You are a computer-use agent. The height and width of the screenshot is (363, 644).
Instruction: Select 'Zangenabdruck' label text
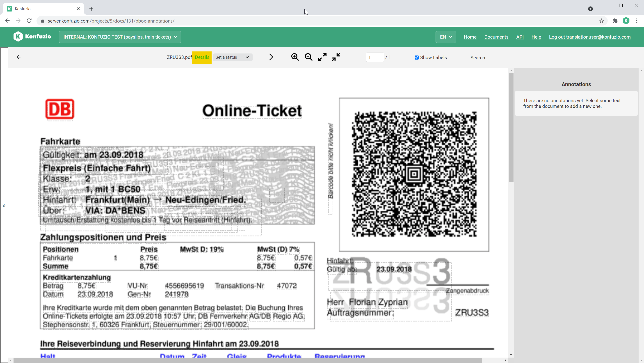pyautogui.click(x=468, y=291)
